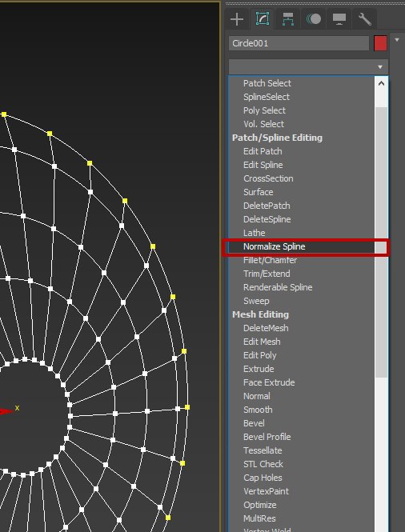Select Surface modifier entry
This screenshot has height=532, width=405.
pos(258,192)
